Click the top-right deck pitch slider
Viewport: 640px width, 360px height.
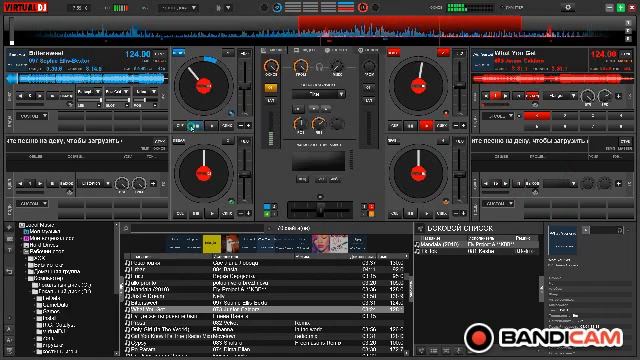pyautogui.click(x=459, y=86)
